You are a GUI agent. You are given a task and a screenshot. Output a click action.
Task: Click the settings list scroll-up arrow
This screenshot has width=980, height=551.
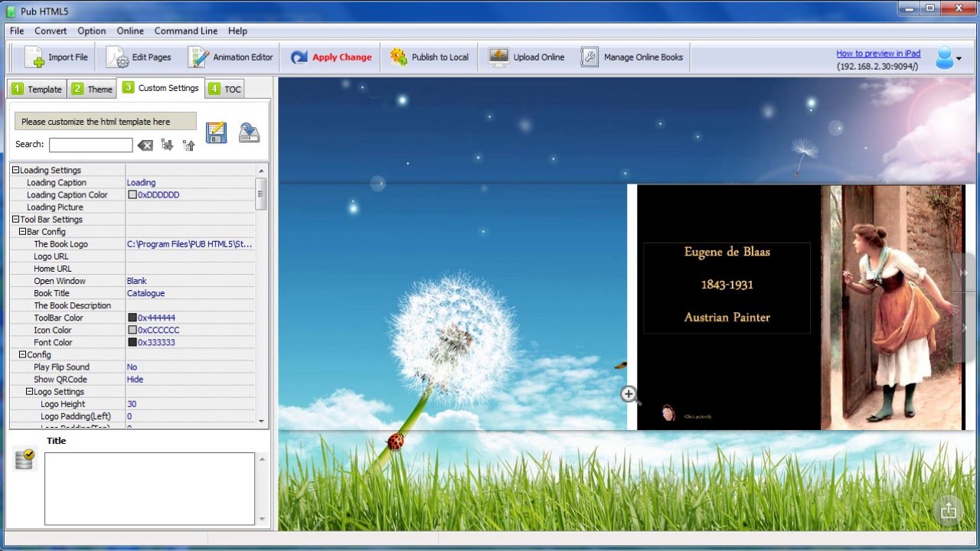[261, 170]
